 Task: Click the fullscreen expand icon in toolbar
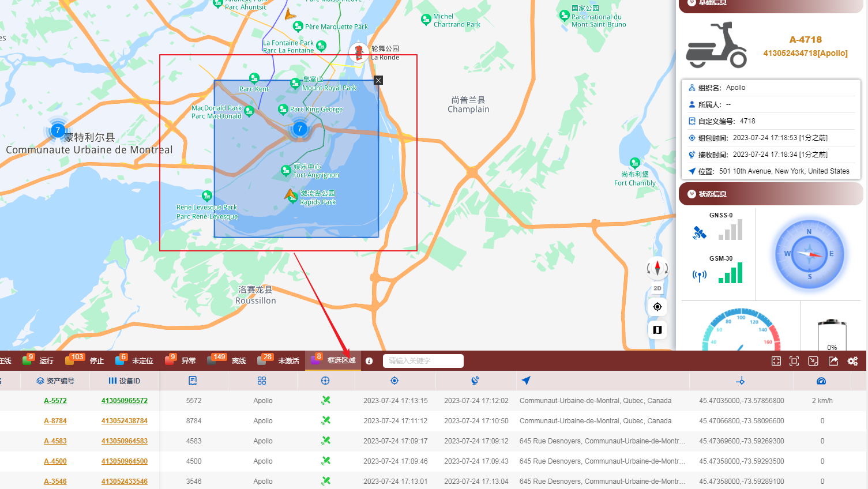click(x=776, y=361)
